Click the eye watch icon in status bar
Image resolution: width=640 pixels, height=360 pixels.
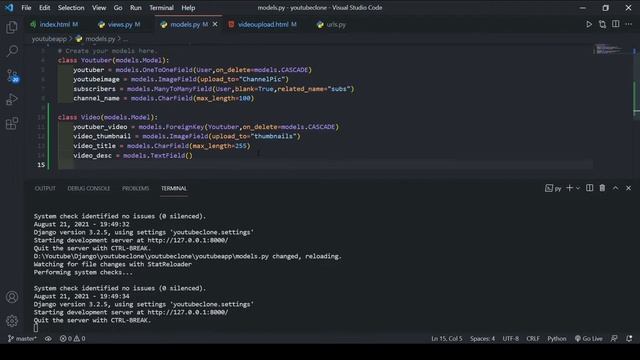point(48,338)
